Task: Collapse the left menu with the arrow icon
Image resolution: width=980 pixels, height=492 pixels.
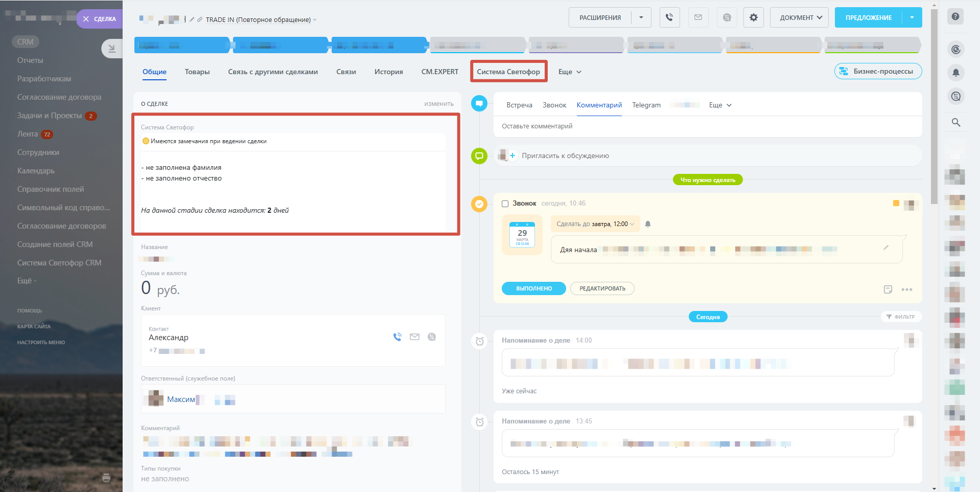Action: (112, 49)
